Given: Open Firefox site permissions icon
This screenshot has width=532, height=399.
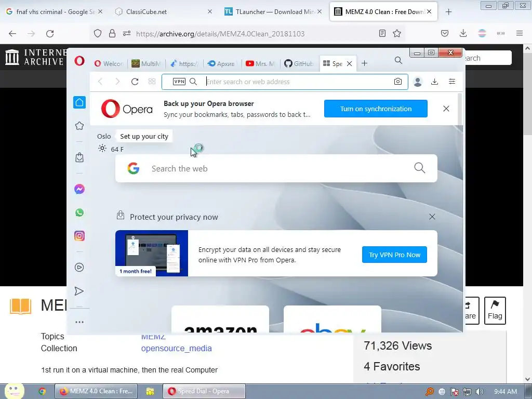Looking at the screenshot, I should pos(127,33).
